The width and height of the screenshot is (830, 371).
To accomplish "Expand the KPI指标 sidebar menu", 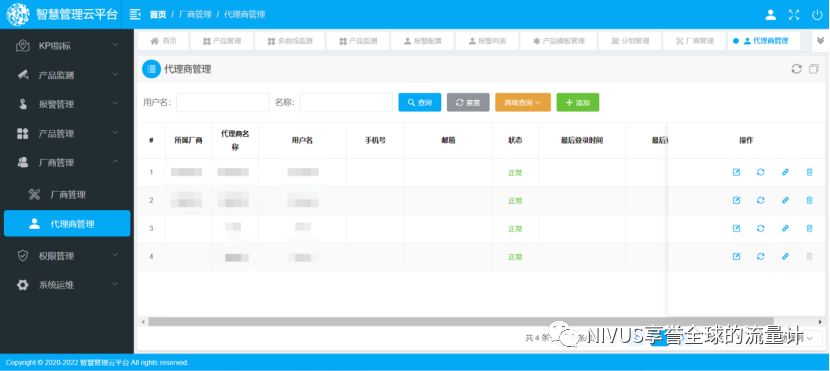I will [68, 46].
